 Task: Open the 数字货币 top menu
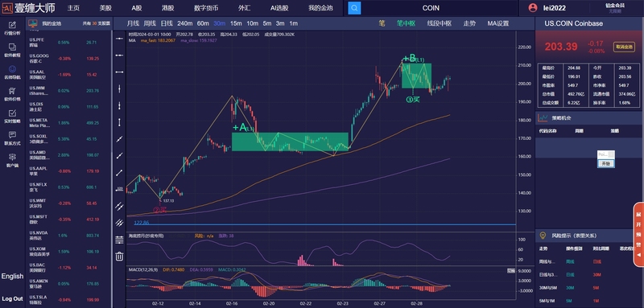pos(206,8)
